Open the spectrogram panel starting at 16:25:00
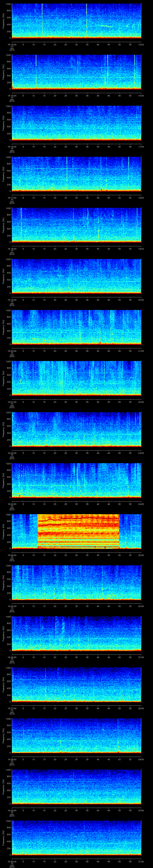153x868 pixels. pos(76,582)
